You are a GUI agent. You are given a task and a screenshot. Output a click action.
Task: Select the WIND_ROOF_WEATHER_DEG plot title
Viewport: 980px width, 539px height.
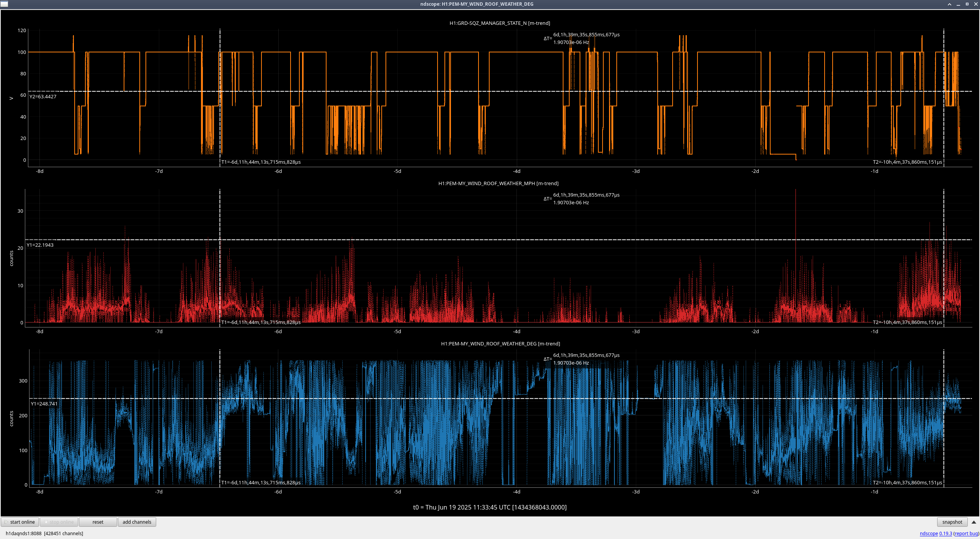(500, 344)
